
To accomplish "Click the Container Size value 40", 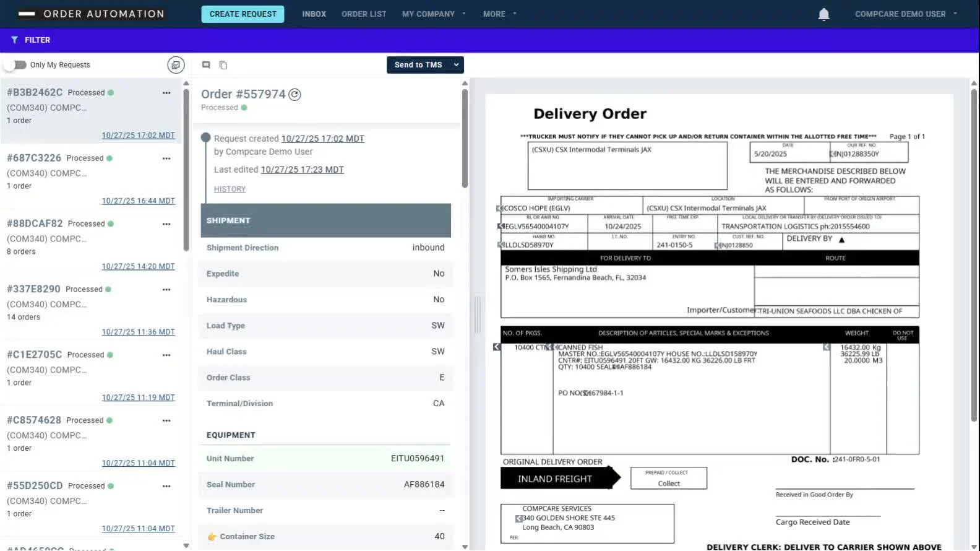I will point(439,537).
